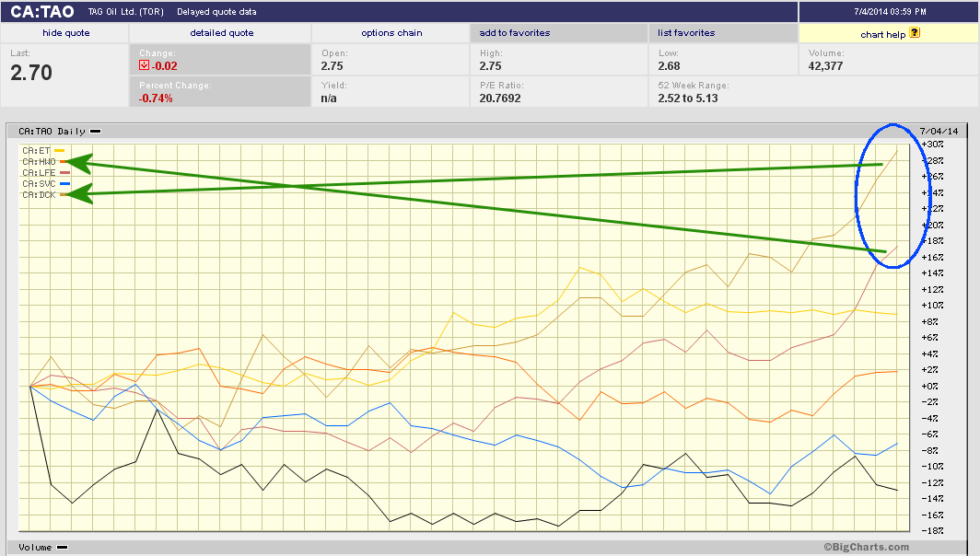Viewport: 980px width, 556px height.
Task: Click the Volume value 42,377
Action: coord(825,65)
